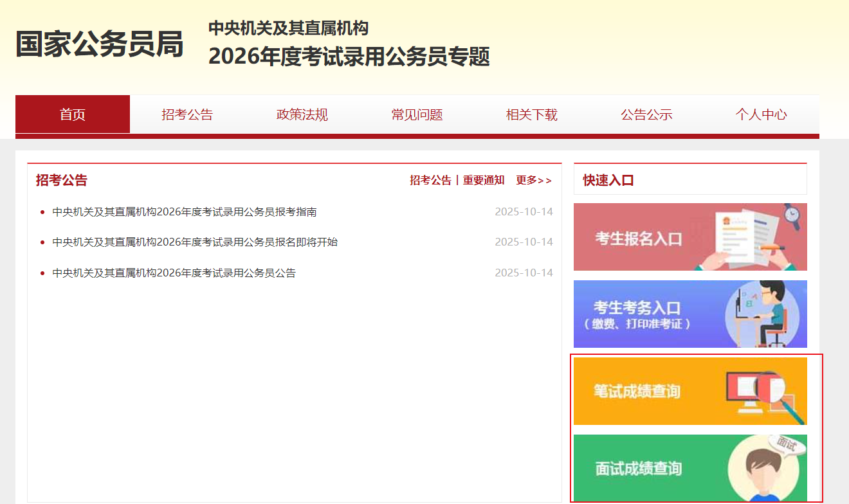This screenshot has width=849, height=504.
Task: Open the 公告公示 section
Action: 646,114
